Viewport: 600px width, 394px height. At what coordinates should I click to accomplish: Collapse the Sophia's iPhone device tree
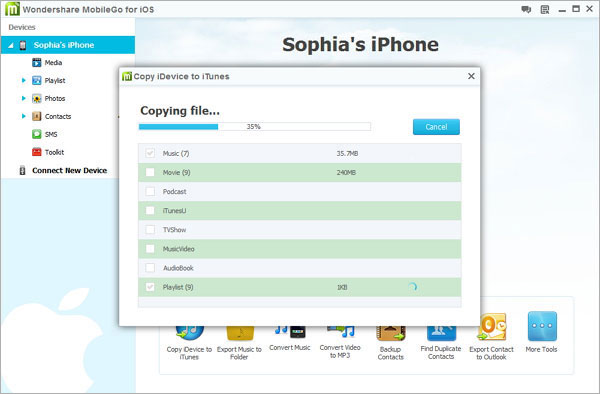11,45
